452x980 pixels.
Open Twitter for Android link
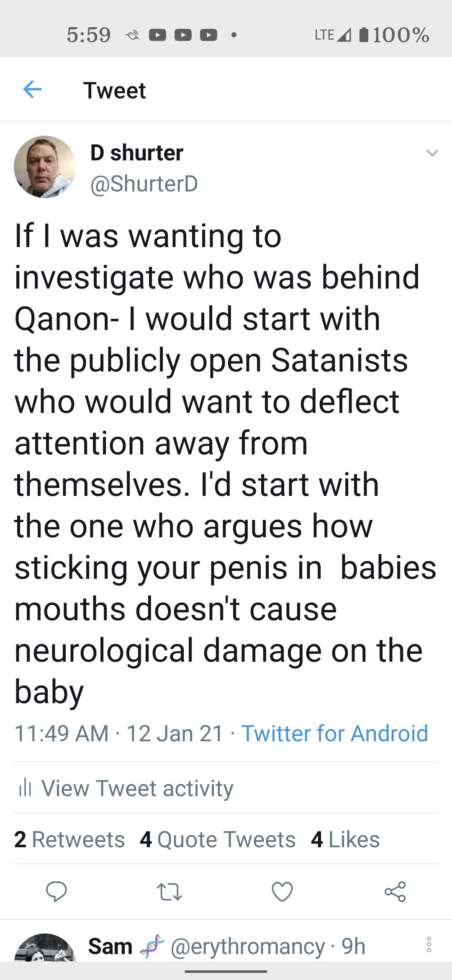click(335, 733)
